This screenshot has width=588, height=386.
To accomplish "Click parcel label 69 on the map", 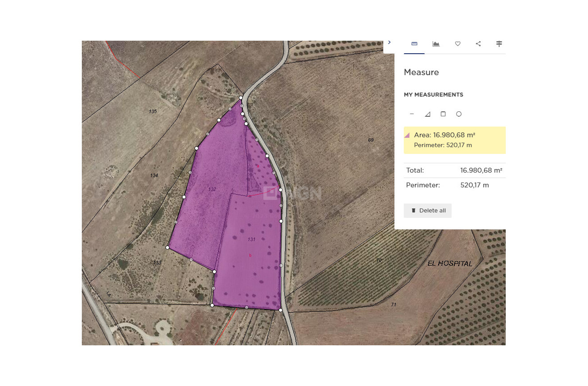I will (371, 140).
